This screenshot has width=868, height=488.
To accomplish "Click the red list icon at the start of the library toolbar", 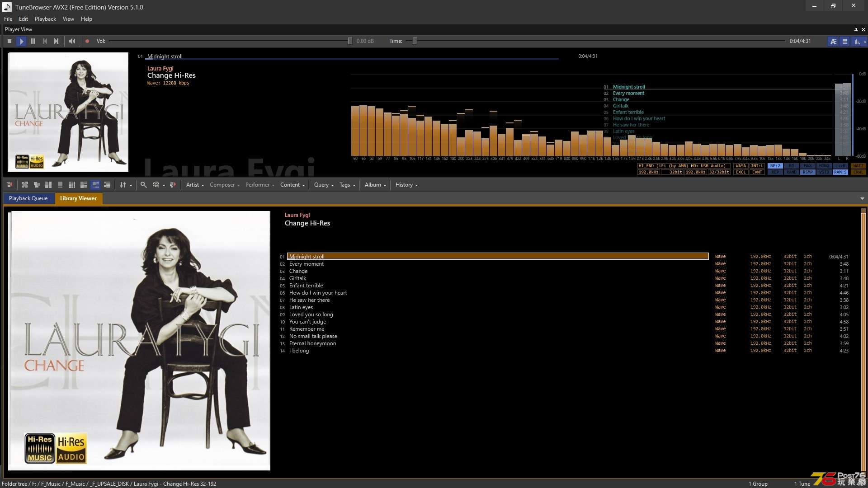I will click(x=10, y=185).
